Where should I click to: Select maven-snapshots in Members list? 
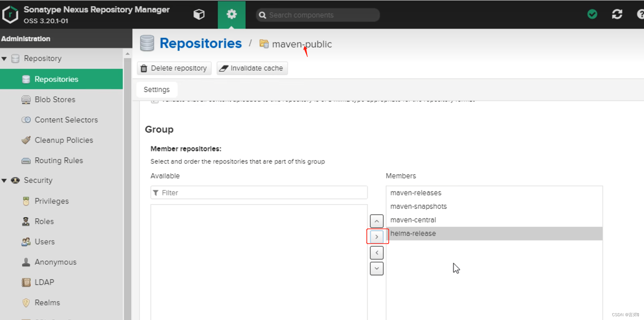click(x=494, y=206)
